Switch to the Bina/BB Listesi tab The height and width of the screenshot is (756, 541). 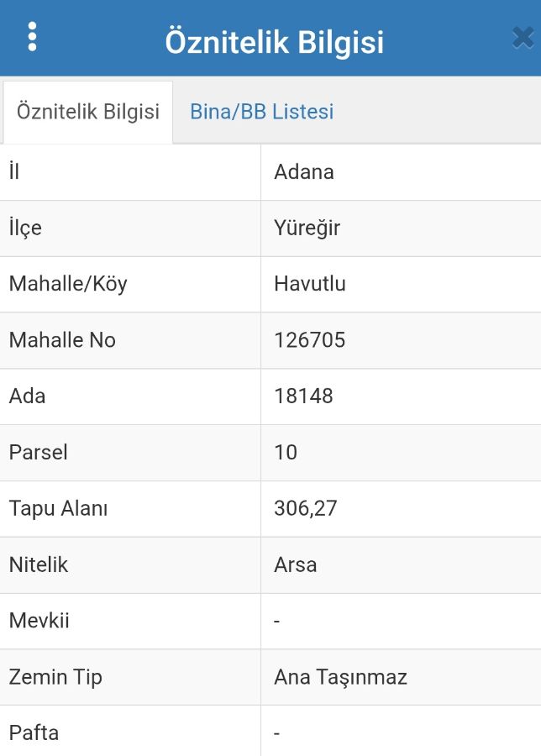[262, 112]
